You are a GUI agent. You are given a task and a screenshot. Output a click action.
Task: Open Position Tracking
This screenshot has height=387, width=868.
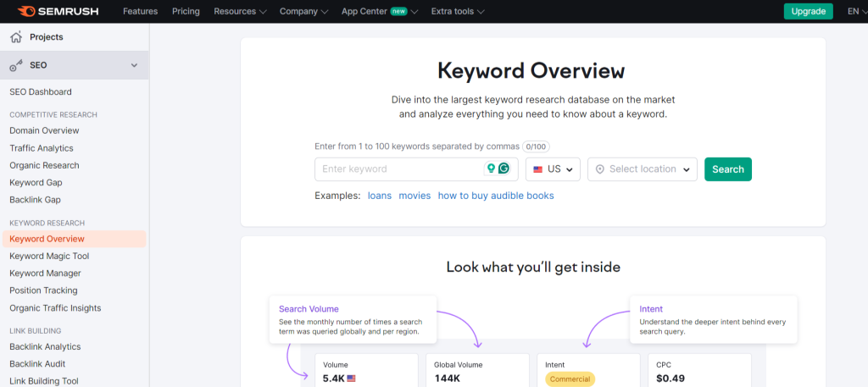43,290
